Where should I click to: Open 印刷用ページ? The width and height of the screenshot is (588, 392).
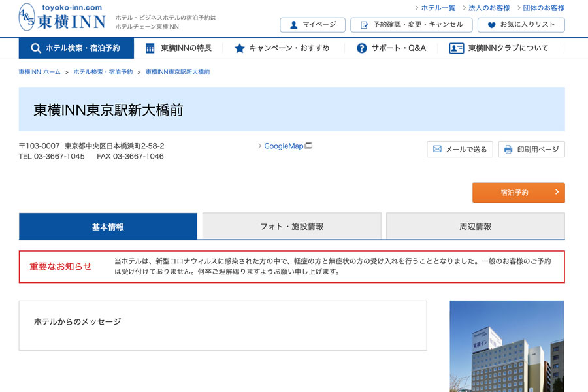point(531,150)
